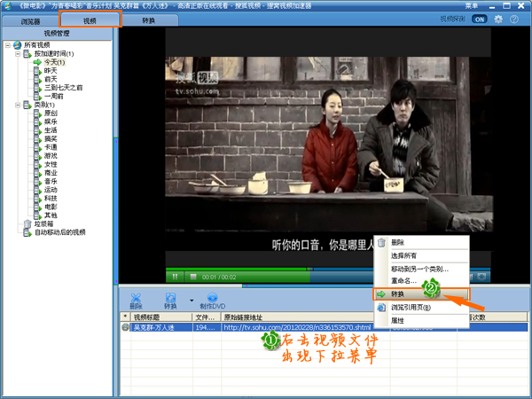Select the 卡通 category
532x399 pixels.
(x=51, y=147)
